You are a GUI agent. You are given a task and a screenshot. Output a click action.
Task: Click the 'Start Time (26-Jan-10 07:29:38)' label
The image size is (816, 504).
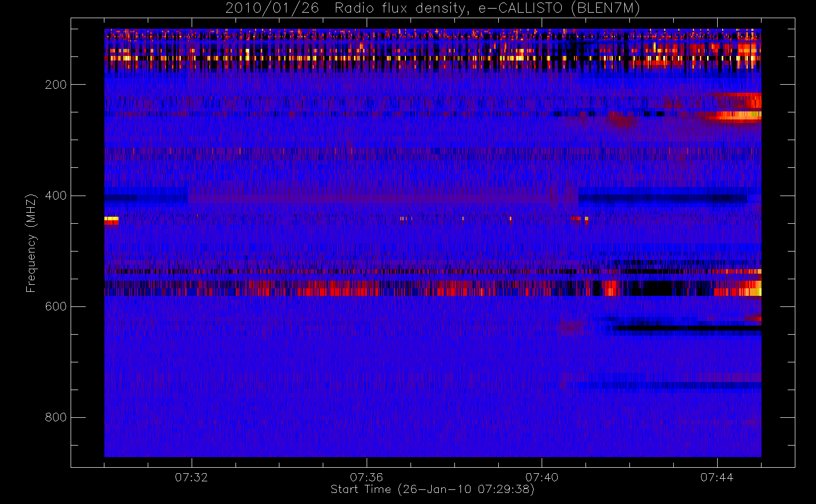433,489
